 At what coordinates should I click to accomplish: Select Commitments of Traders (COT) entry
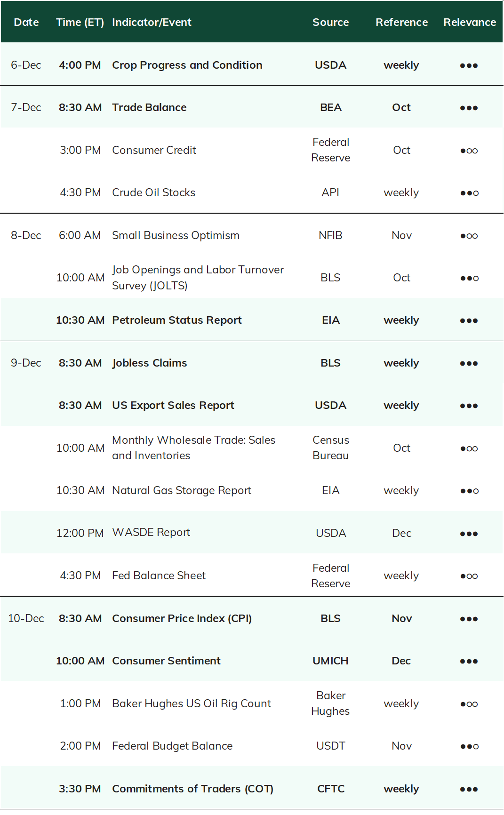(192, 789)
